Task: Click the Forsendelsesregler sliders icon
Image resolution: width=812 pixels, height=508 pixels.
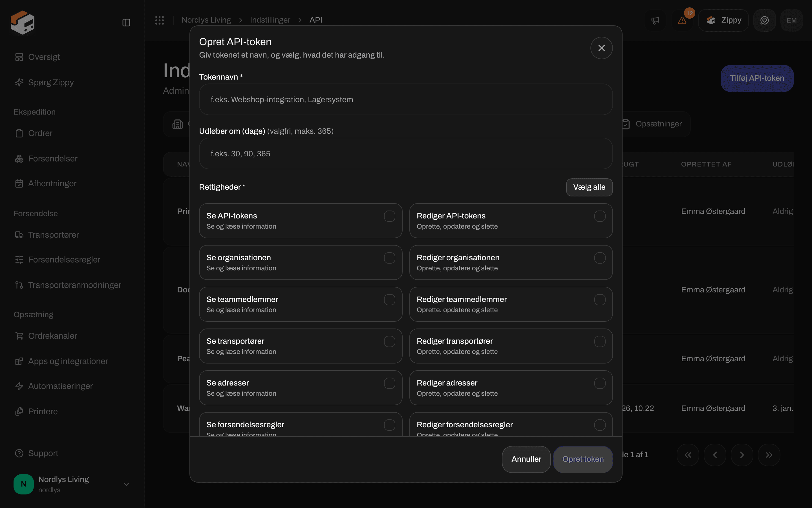Action: click(19, 260)
